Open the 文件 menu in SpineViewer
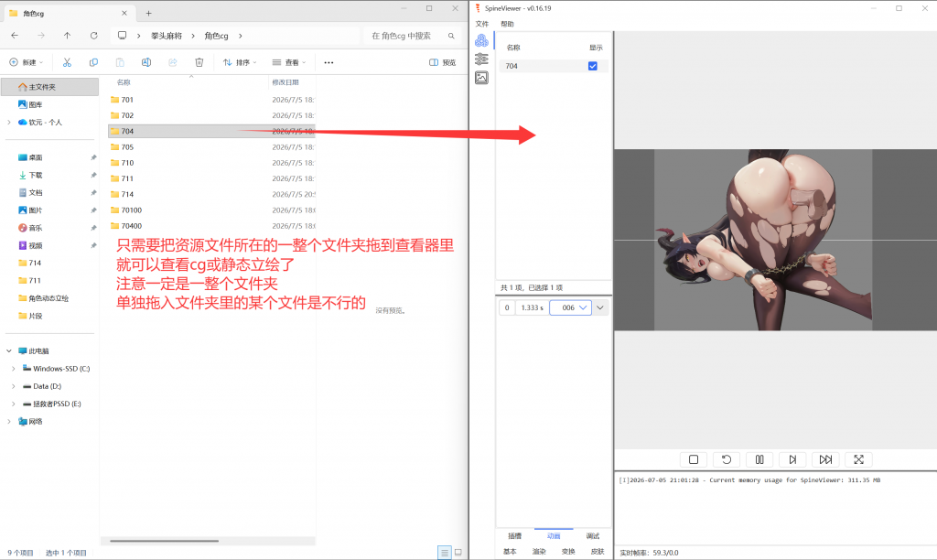The height and width of the screenshot is (560, 937). [x=481, y=24]
